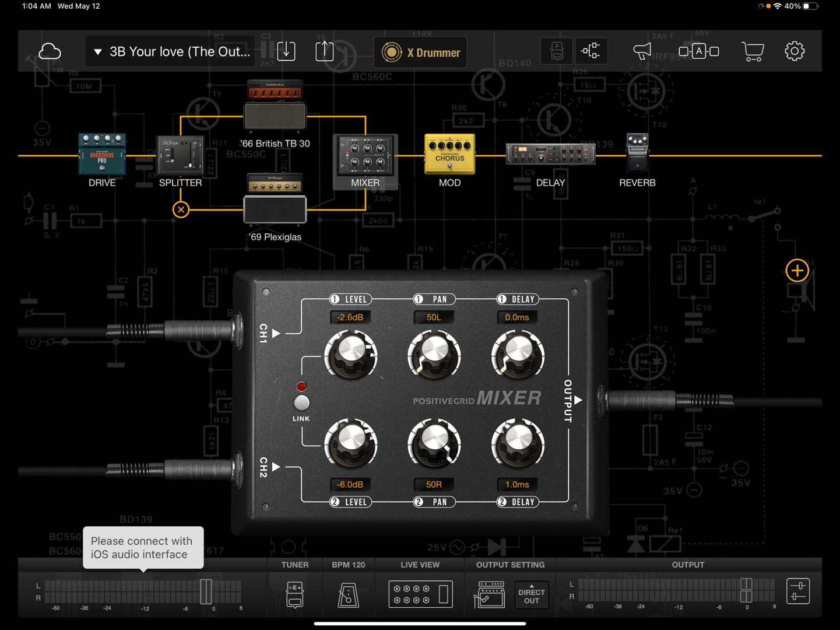The width and height of the screenshot is (840, 630).
Task: Tap the iOS audio interface tooltip
Action: coord(143,548)
